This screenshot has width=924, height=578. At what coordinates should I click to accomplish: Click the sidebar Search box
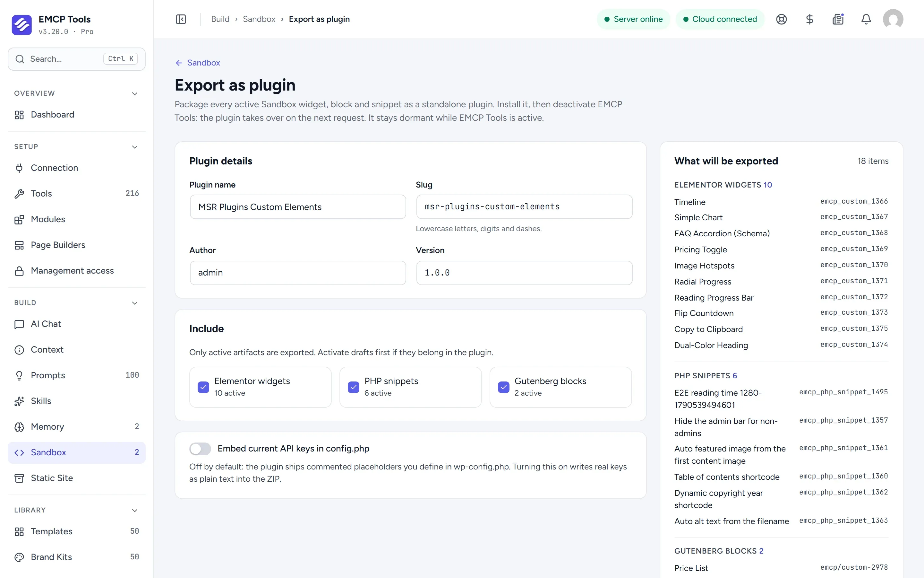(x=76, y=59)
